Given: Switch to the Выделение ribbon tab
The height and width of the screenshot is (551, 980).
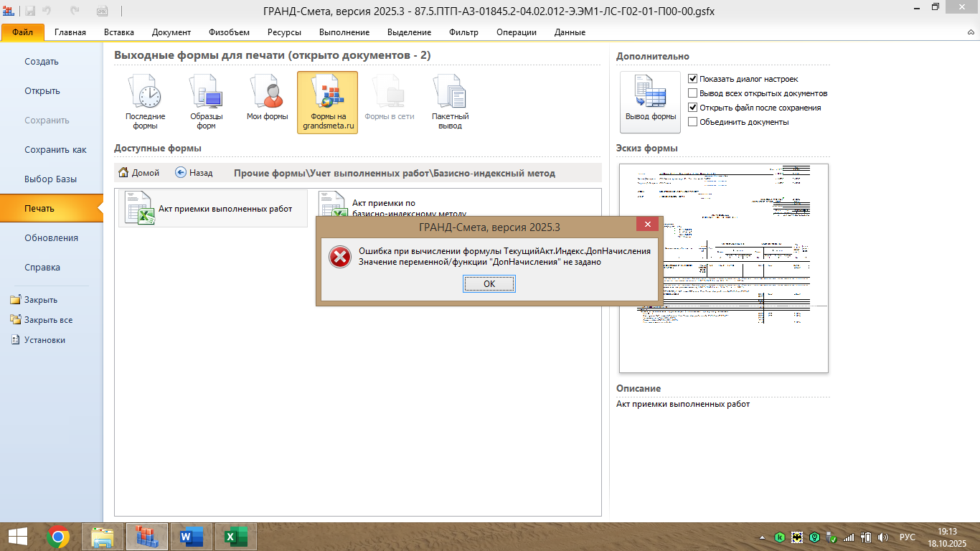Looking at the screenshot, I should 410,32.
